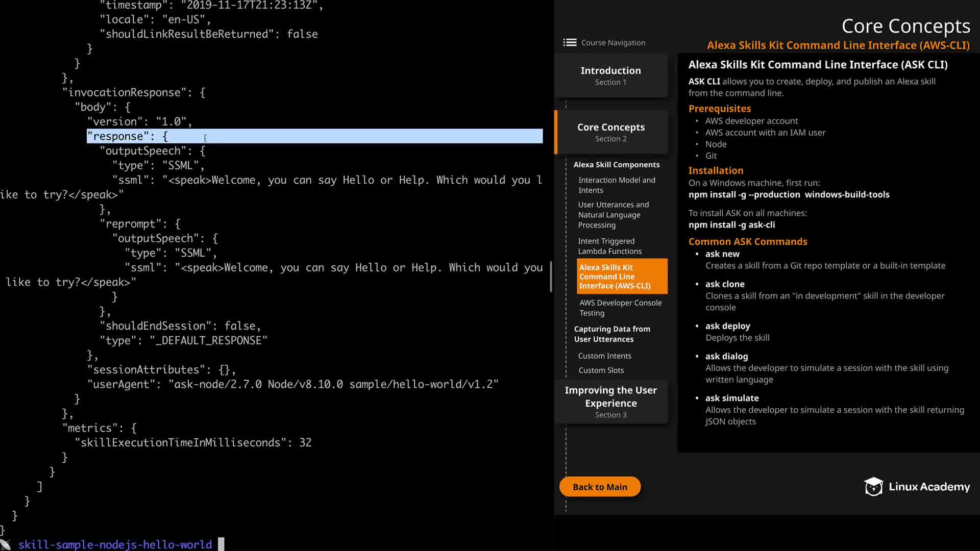Viewport: 980px width, 551px height.
Task: Go to Intent Triggered Lambda Functions lesson
Action: coord(609,246)
